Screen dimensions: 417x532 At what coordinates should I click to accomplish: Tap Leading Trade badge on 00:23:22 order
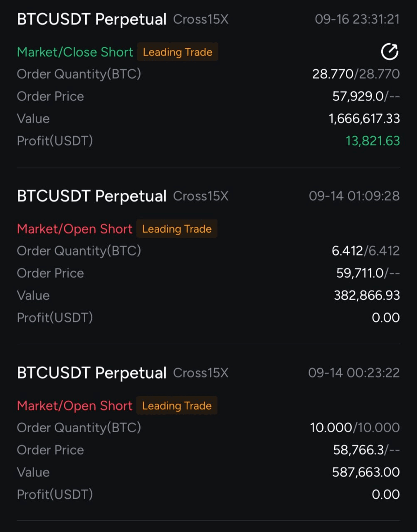177,406
